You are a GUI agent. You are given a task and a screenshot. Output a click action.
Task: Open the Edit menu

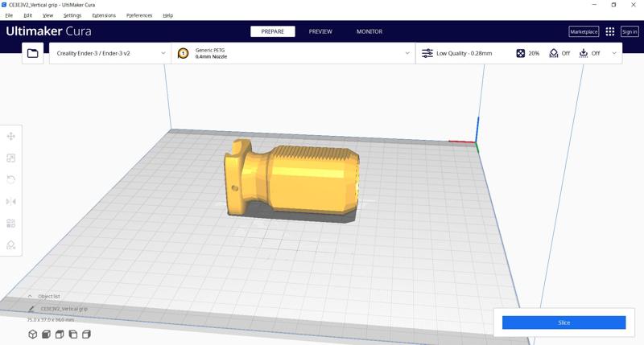tap(27, 15)
